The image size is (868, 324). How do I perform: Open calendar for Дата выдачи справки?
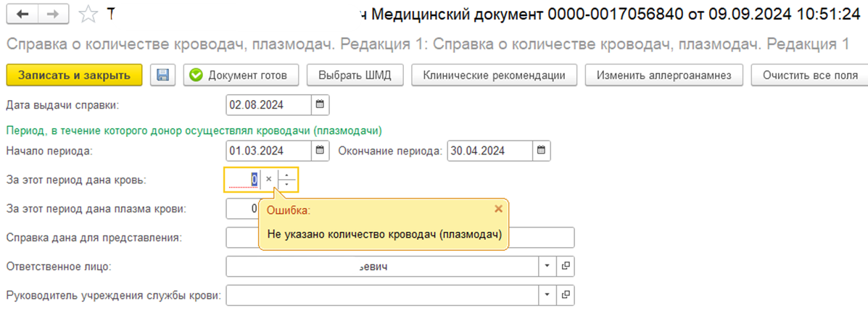coord(320,105)
